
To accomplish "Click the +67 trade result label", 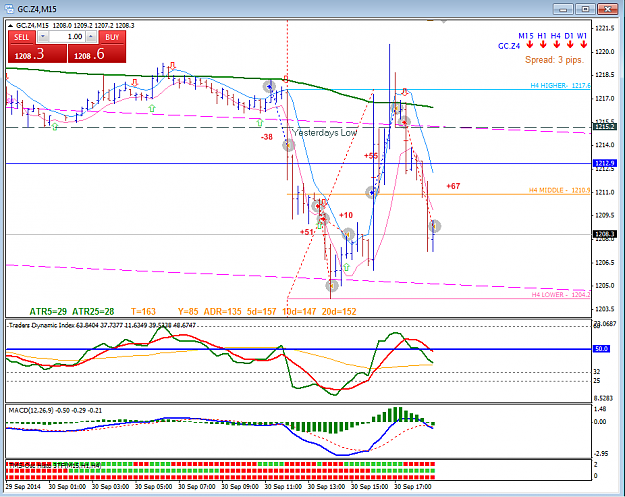I will click(453, 186).
